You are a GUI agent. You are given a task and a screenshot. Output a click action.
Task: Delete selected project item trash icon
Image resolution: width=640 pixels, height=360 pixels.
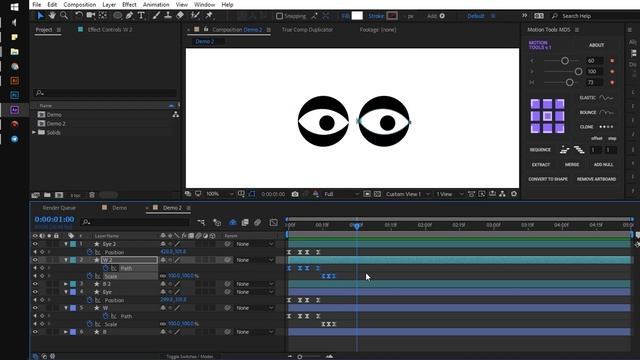click(x=92, y=195)
